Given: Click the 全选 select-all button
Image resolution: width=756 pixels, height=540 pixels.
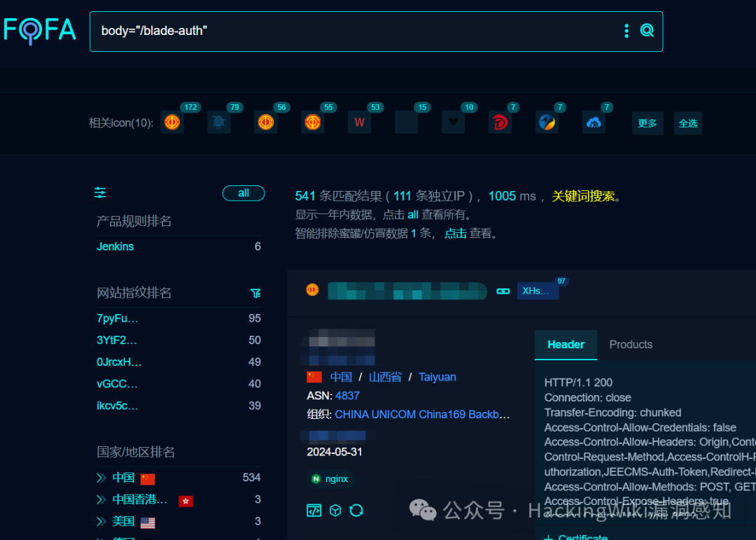Looking at the screenshot, I should [x=688, y=123].
